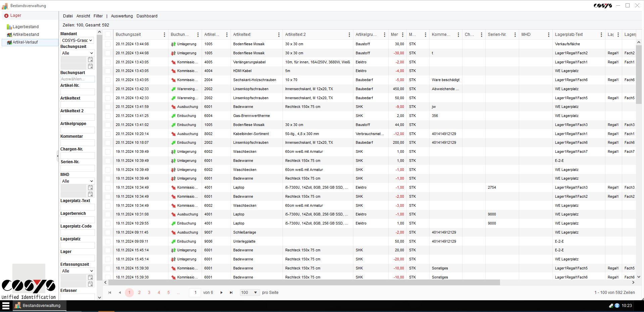Viewport: 644px width, 312px height.
Task: Jump to the last page arrow
Action: point(231,293)
